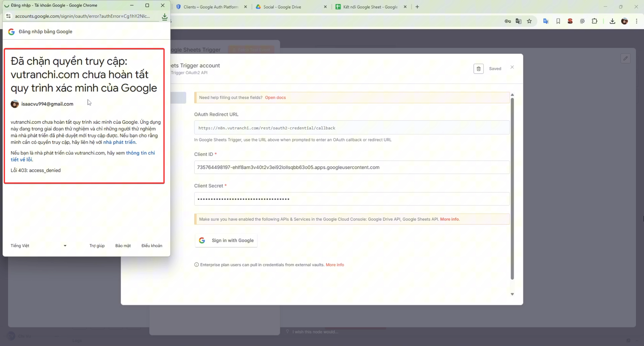
Task: Close the credential dialog with X
Action: (512, 67)
